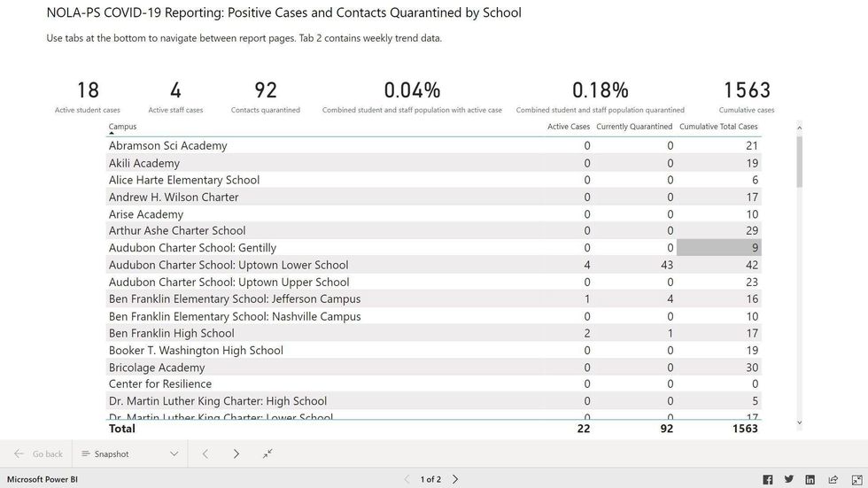Click the collapse arrows icon in toolbar
The height and width of the screenshot is (488, 868).
[267, 453]
